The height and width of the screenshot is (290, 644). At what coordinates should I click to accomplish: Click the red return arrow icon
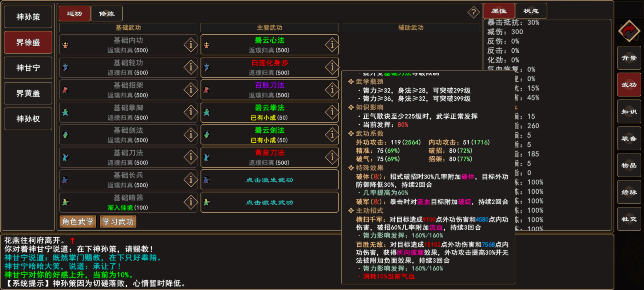[x=629, y=31]
